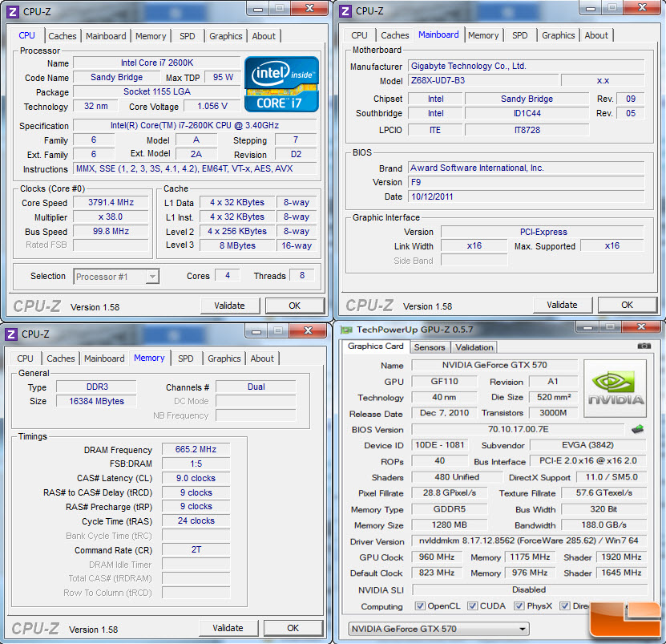Click the Command Rate value "2T"

tap(196, 549)
